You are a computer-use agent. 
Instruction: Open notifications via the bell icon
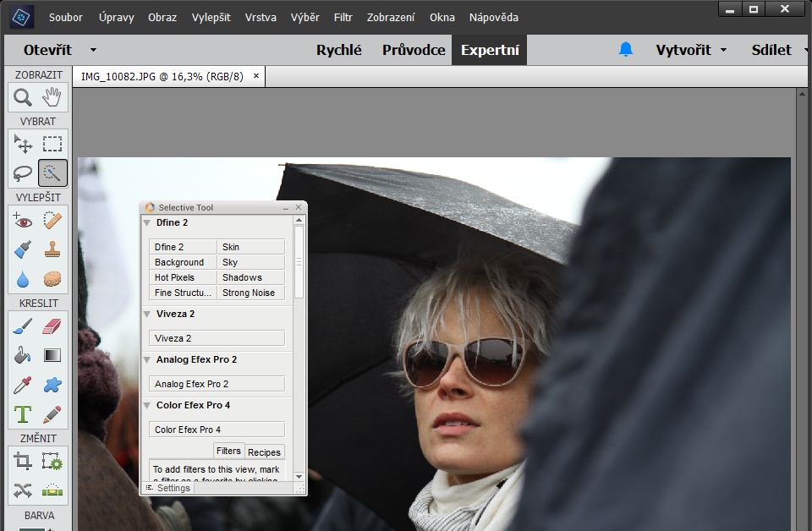pos(626,50)
